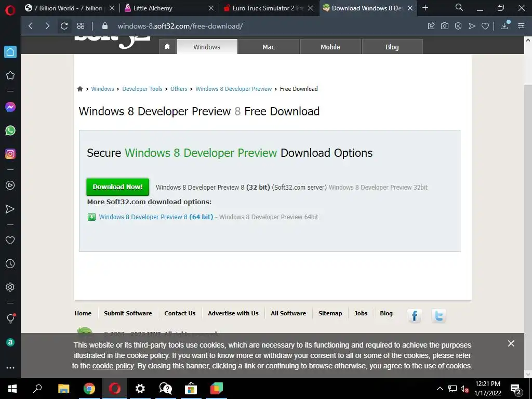Screen dimensions: 532x399
Task: Send page to My Flow
Action: pyautogui.click(x=472, y=26)
